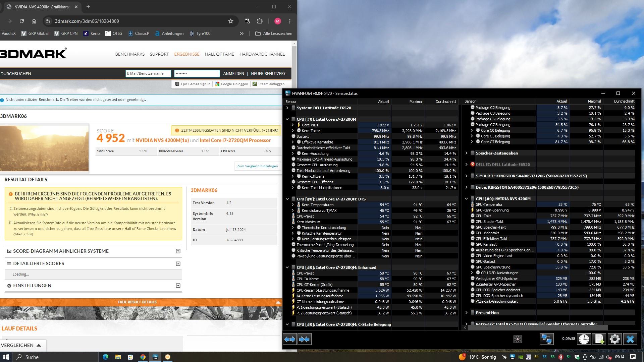Image resolution: width=644 pixels, height=362 pixels.
Task: Open File Explorer from taskbar
Action: tap(118, 357)
